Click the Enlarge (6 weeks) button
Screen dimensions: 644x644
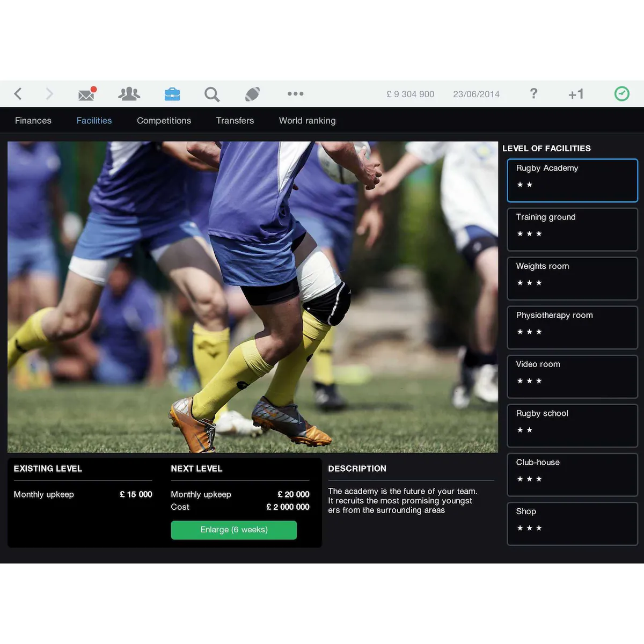(x=234, y=530)
